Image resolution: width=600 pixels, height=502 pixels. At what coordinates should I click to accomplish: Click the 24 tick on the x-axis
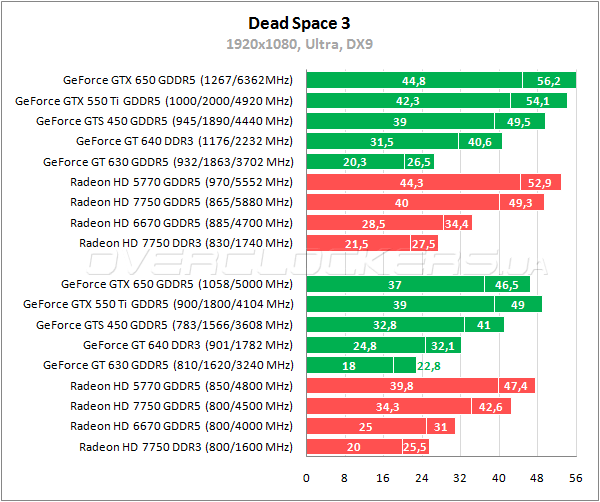(423, 477)
